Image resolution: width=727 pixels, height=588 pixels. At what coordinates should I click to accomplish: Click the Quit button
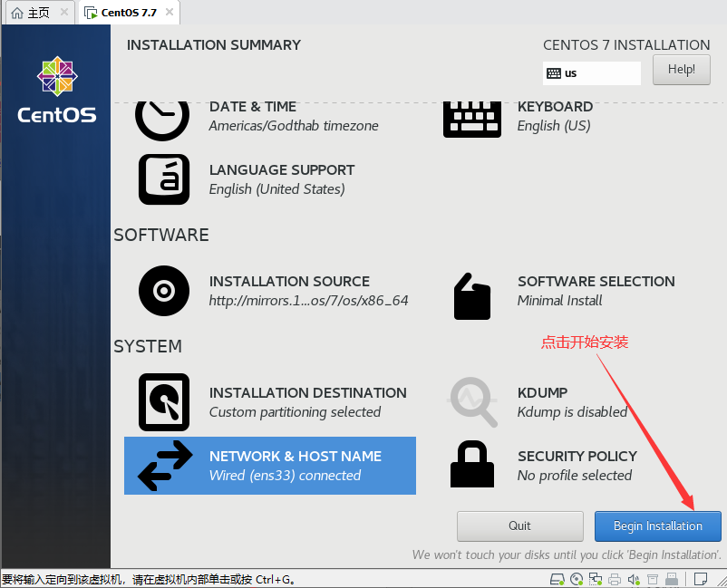519,525
